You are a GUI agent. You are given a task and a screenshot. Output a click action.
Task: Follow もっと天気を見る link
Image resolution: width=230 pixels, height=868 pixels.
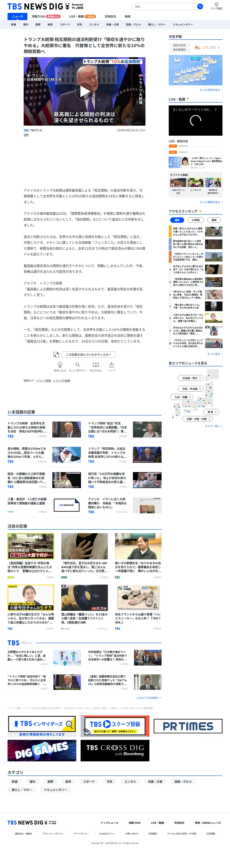(211, 90)
